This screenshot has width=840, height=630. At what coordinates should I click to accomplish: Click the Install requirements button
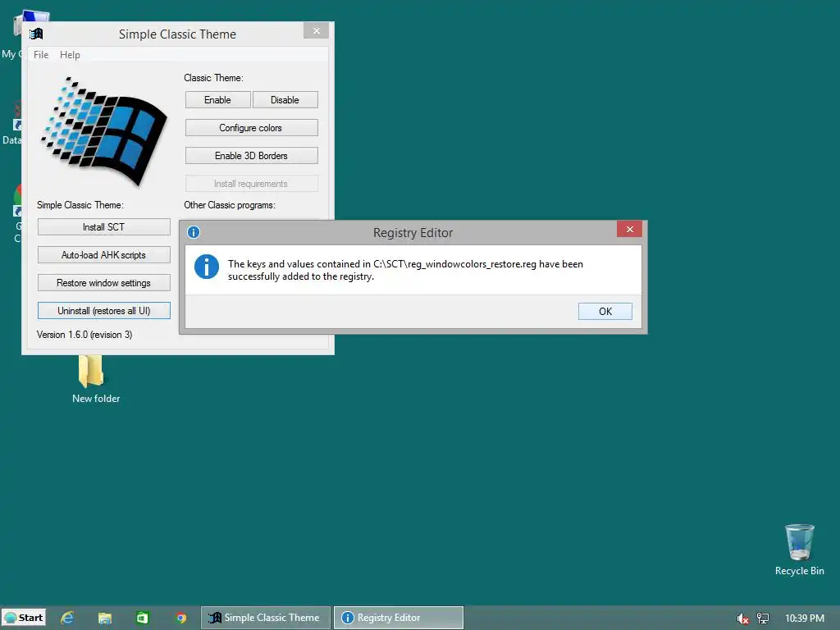click(x=251, y=183)
